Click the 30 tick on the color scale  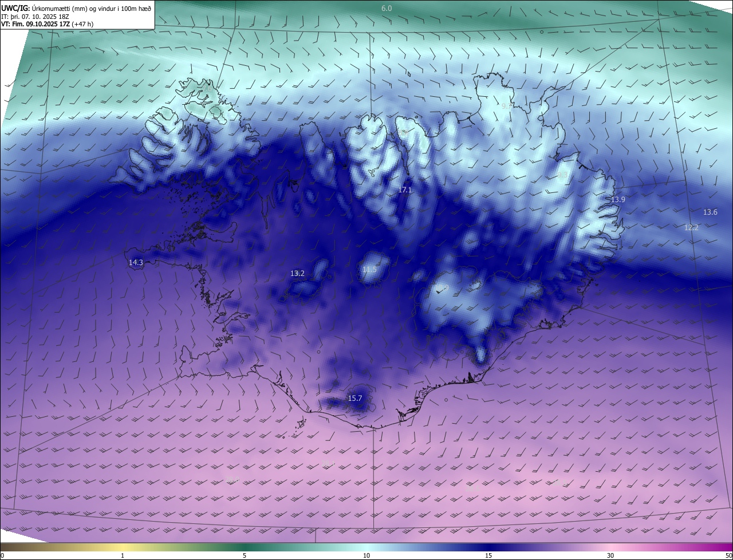click(x=610, y=555)
